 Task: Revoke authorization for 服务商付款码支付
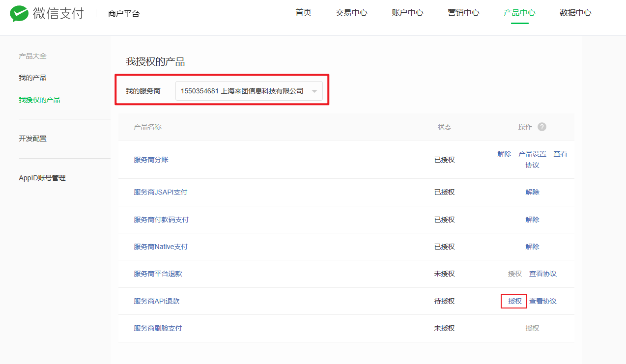[532, 220]
